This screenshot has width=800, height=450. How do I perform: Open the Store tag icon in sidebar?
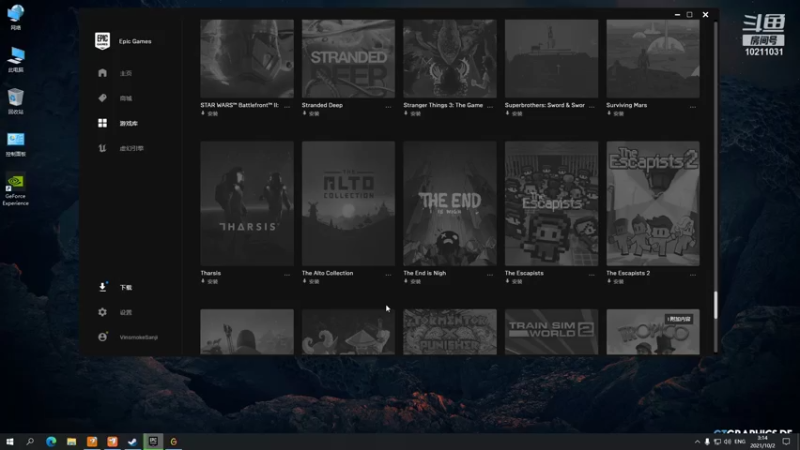click(102, 98)
